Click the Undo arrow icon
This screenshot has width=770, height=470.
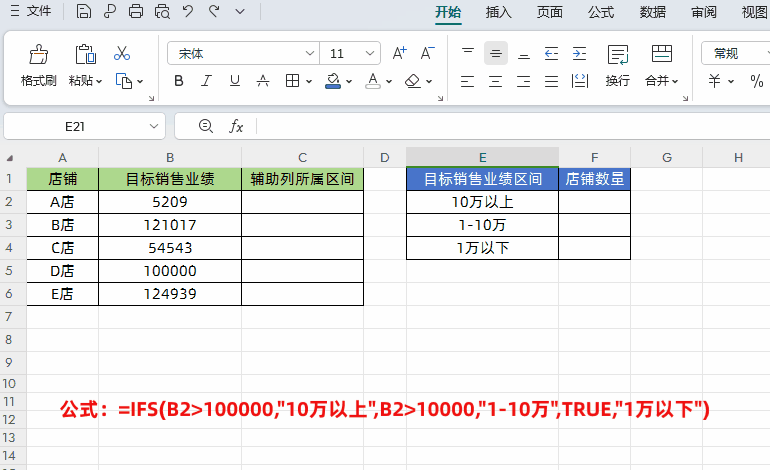[188, 11]
